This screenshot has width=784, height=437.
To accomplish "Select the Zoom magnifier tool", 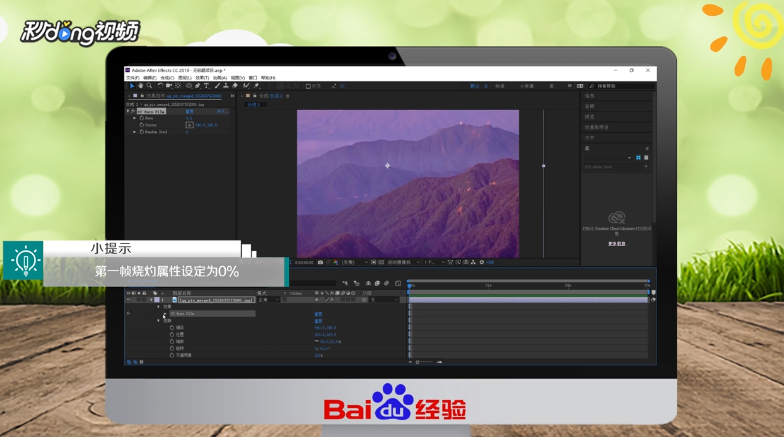I will point(149,86).
